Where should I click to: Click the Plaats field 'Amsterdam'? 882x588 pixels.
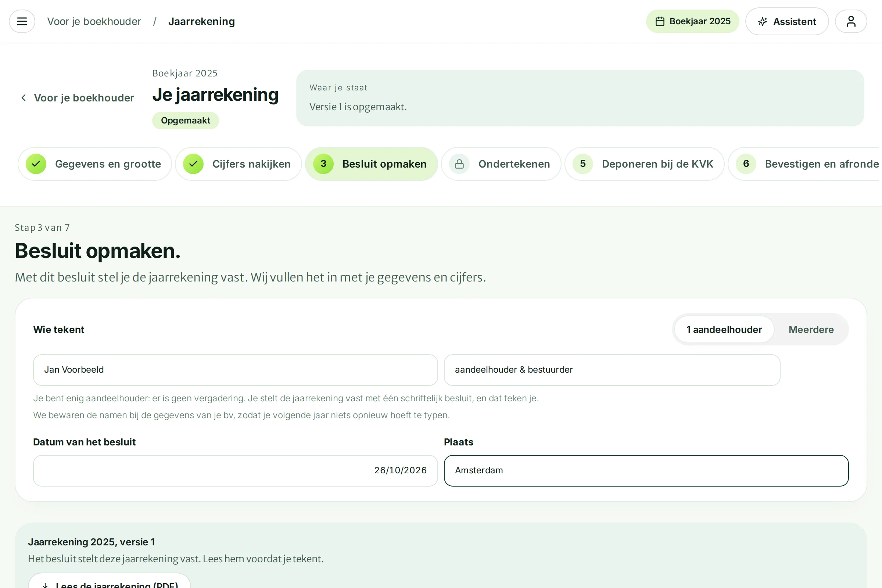646,471
